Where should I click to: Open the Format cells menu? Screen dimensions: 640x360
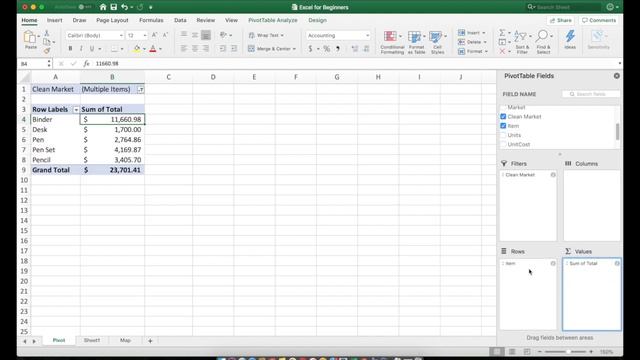[x=472, y=51]
